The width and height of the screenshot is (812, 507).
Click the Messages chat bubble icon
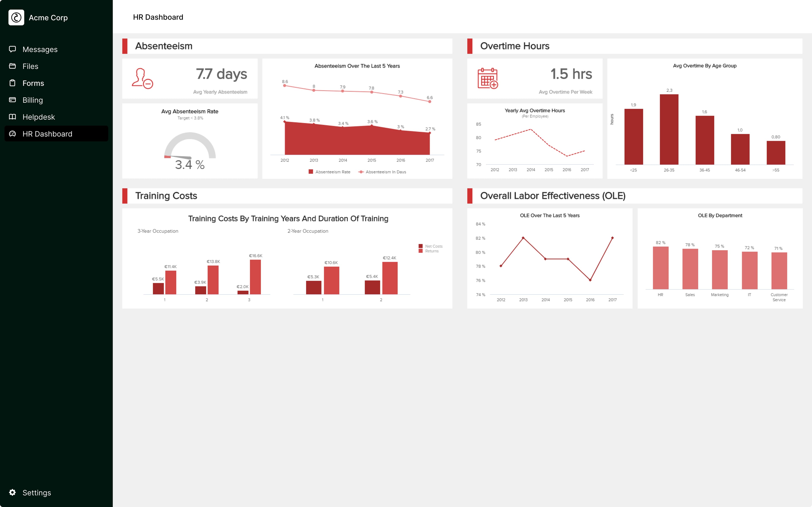click(x=12, y=49)
